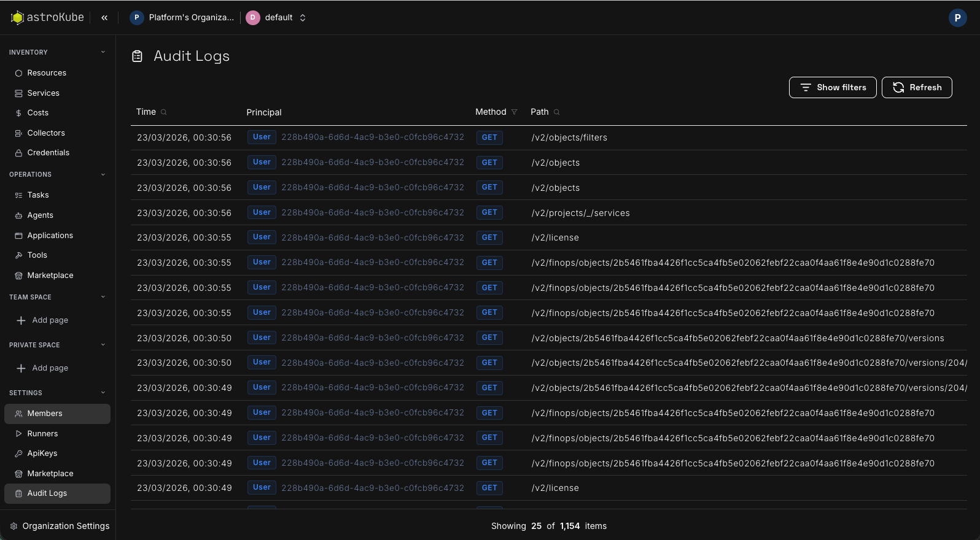Screen dimensions: 980x540
Task: Click the Time column search icon
Action: [x=164, y=112]
